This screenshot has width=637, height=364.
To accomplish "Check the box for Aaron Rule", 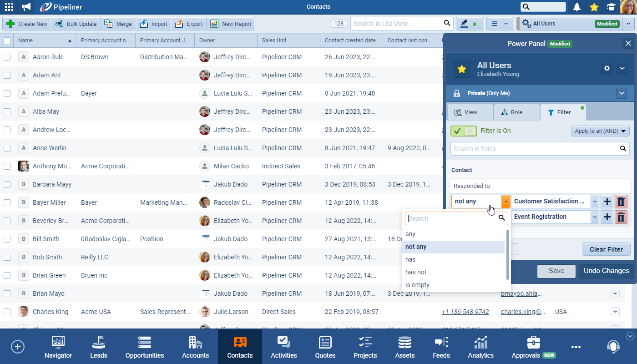I will (7, 57).
